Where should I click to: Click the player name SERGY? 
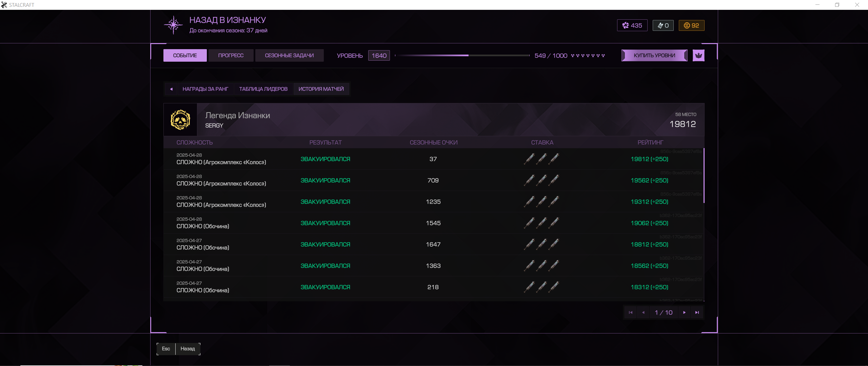click(x=214, y=125)
